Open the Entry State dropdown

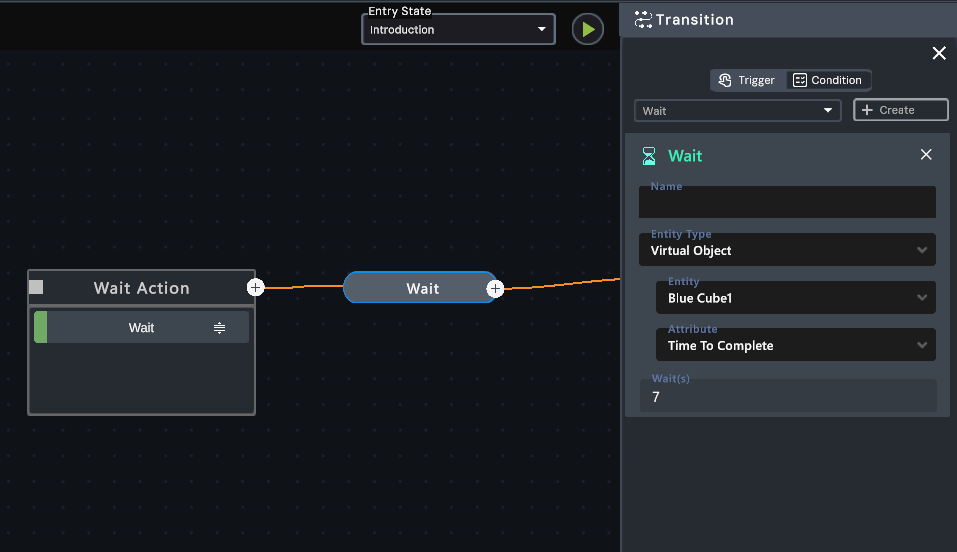[458, 30]
